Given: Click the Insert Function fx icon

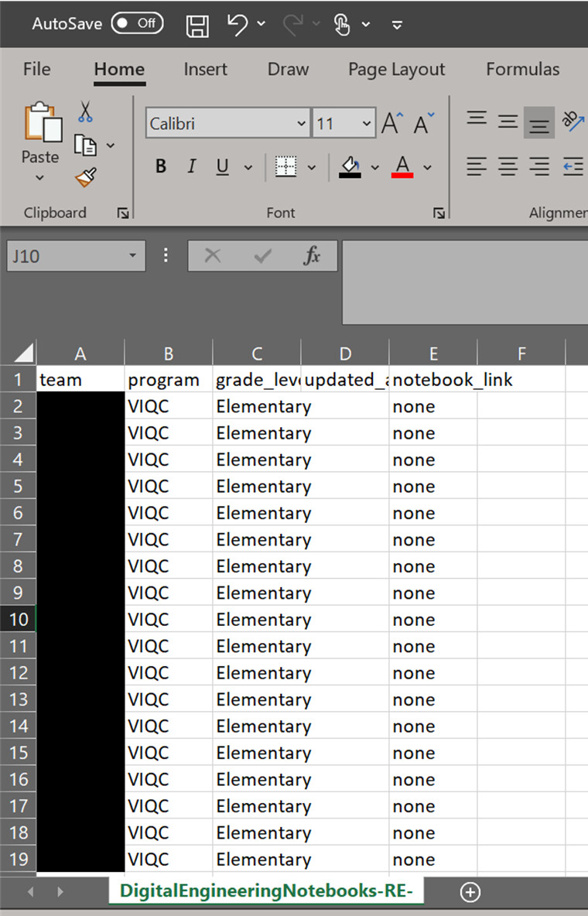Looking at the screenshot, I should pyautogui.click(x=312, y=256).
